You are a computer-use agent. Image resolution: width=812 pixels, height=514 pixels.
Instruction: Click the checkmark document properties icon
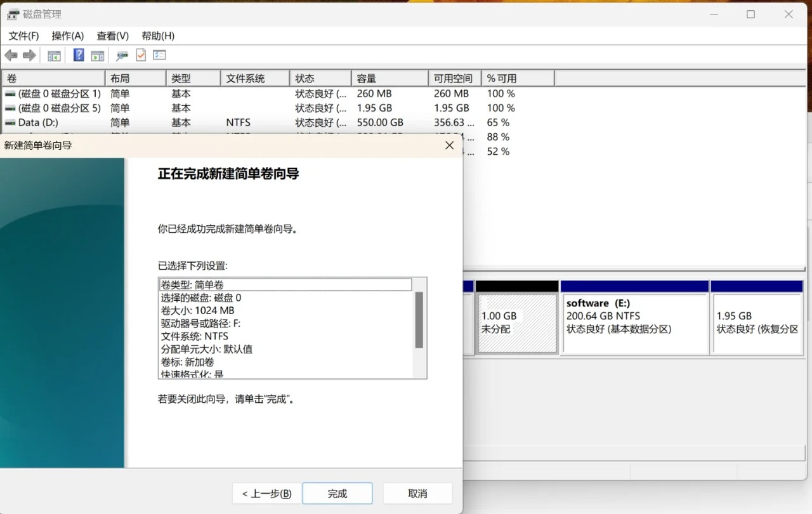141,55
